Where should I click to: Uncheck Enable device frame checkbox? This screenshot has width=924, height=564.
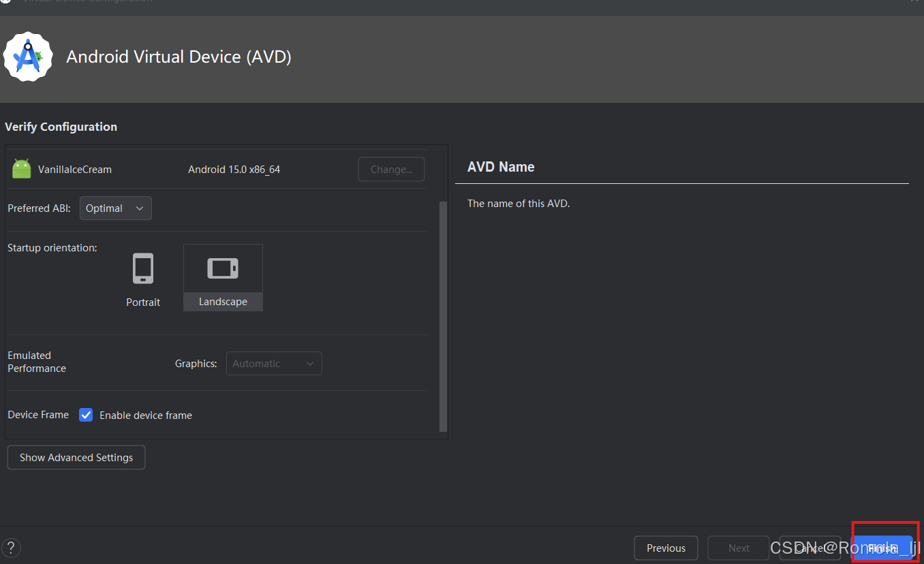point(86,415)
